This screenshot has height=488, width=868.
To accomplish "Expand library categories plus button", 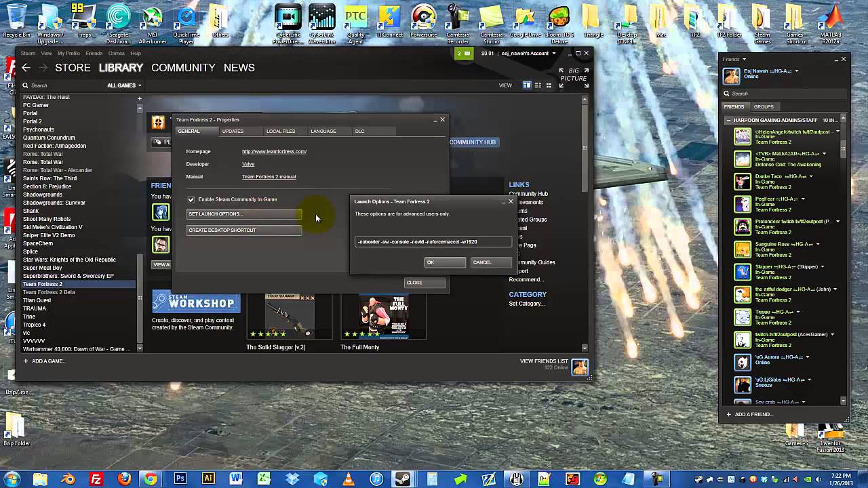I will [140, 98].
